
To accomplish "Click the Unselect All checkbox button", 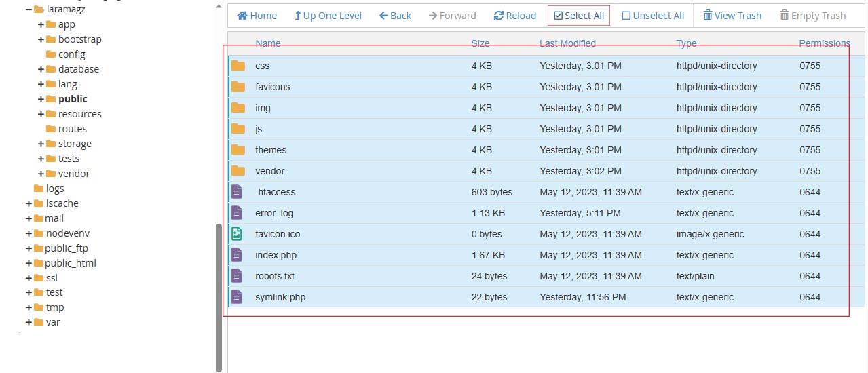I will 653,16.
